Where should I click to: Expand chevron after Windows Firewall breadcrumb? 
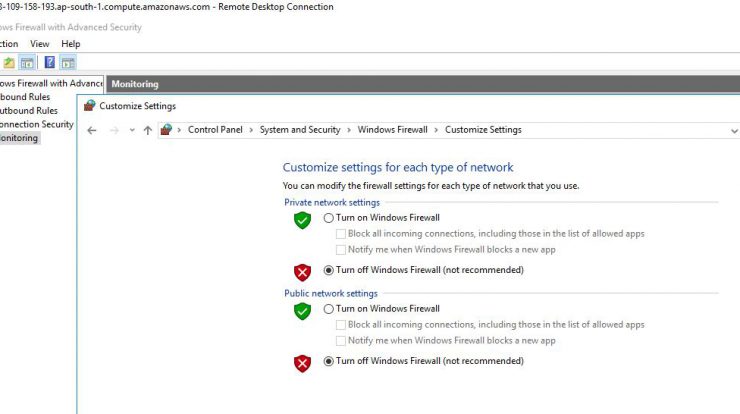pyautogui.click(x=436, y=130)
